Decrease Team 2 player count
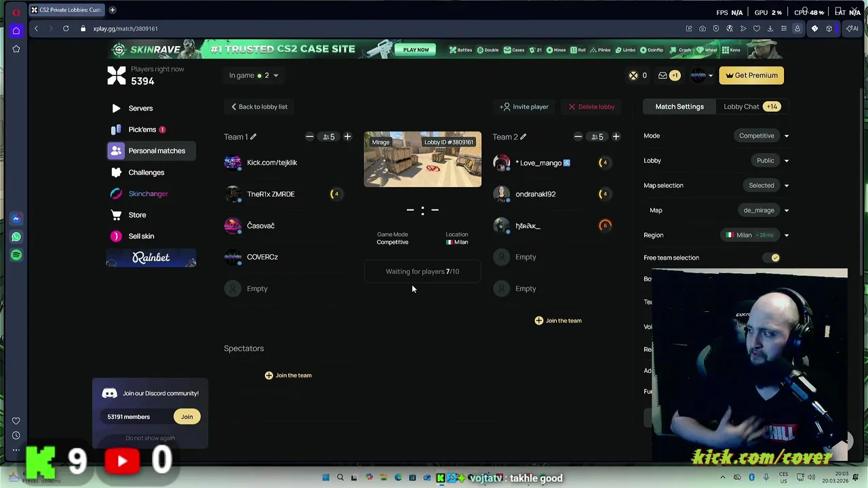The width and height of the screenshot is (868, 488). (x=578, y=137)
